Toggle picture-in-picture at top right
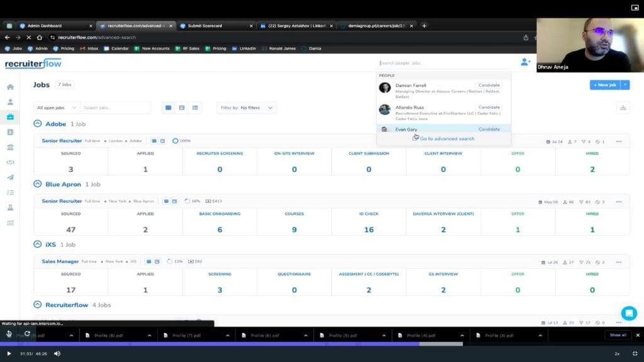644x362 pixels. pos(635,8)
